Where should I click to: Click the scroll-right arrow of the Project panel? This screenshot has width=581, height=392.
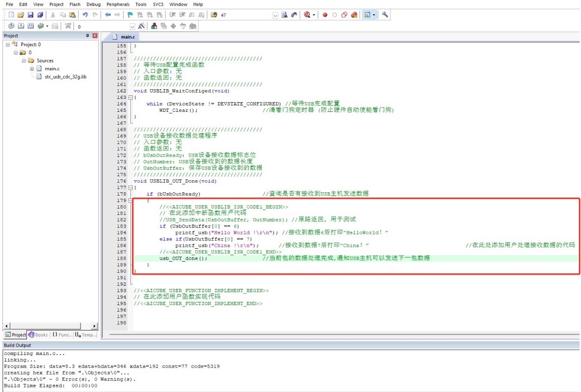pos(95,326)
